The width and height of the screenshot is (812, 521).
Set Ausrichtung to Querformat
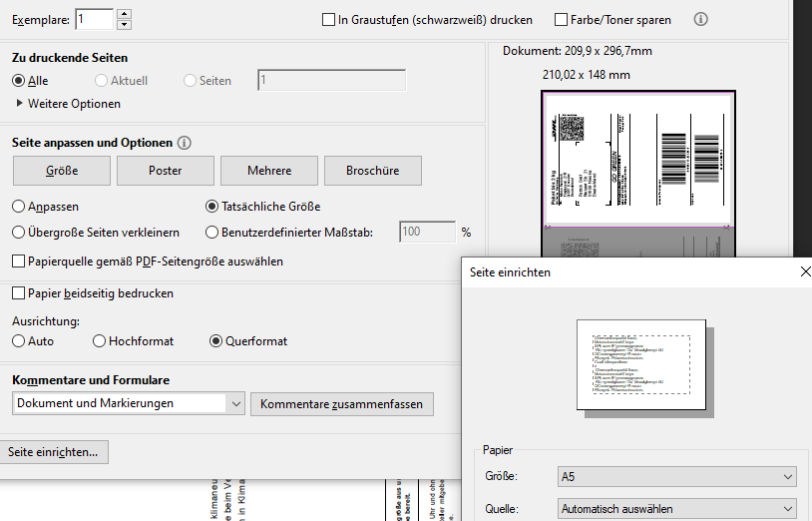[x=215, y=340]
